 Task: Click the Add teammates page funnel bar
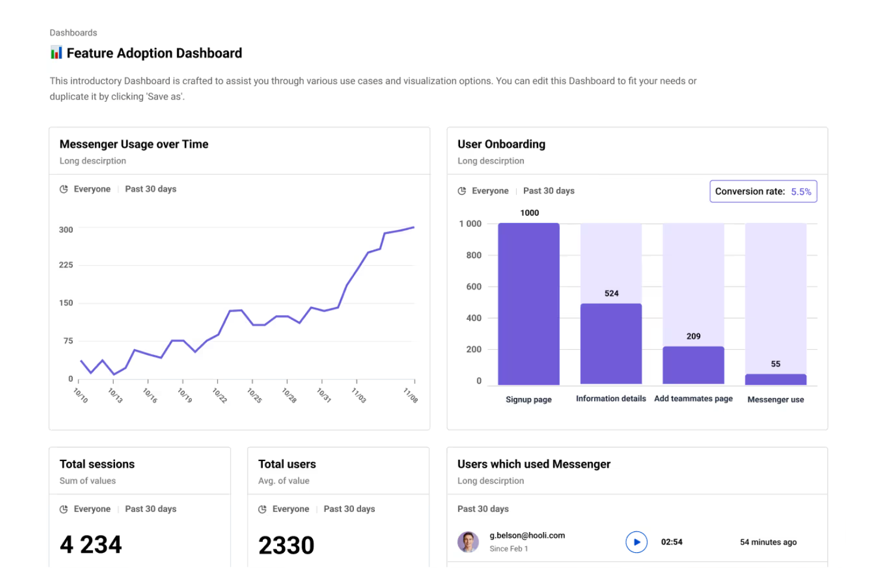tap(694, 365)
